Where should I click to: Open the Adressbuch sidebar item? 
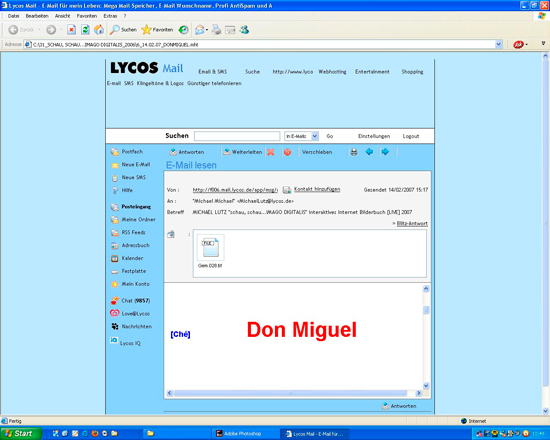[130, 245]
